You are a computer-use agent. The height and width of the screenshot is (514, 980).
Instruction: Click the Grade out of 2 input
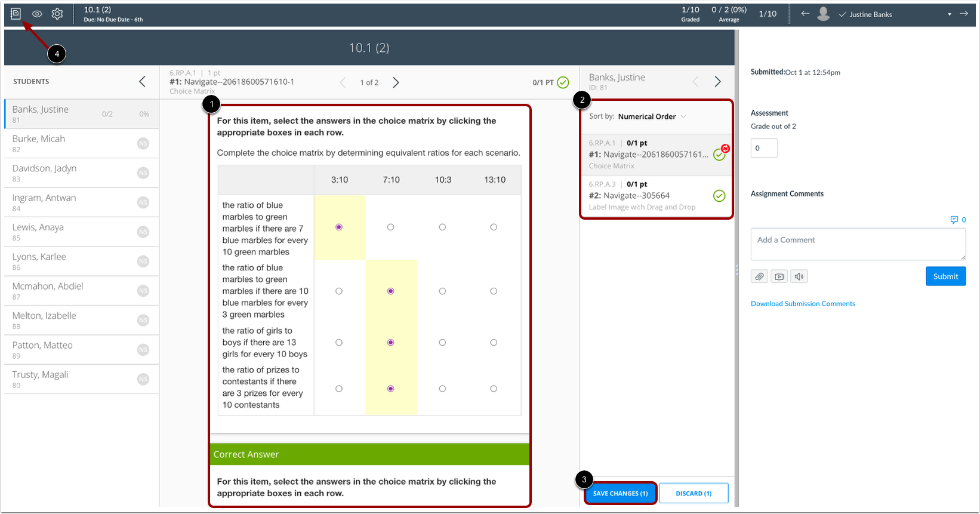point(764,148)
